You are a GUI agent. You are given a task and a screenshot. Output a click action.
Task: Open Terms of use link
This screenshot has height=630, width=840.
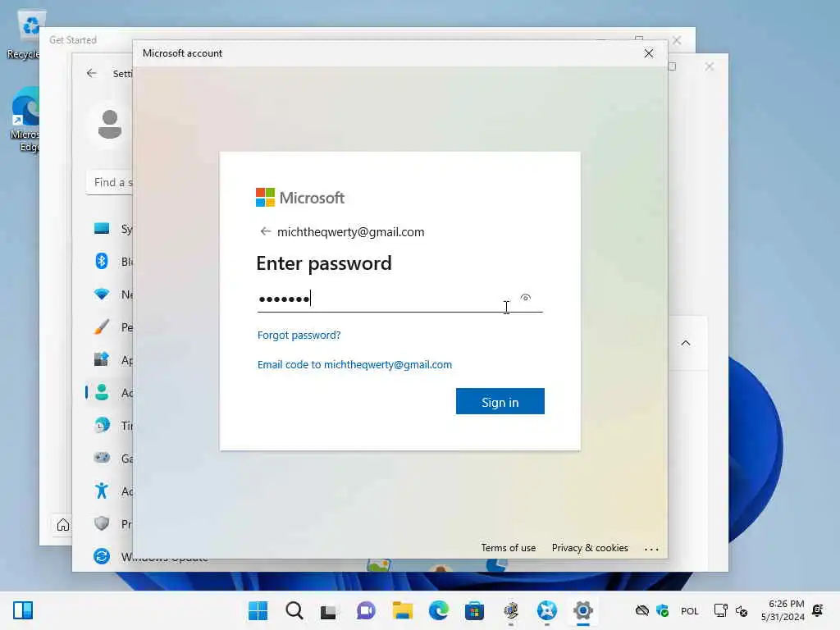pos(508,547)
